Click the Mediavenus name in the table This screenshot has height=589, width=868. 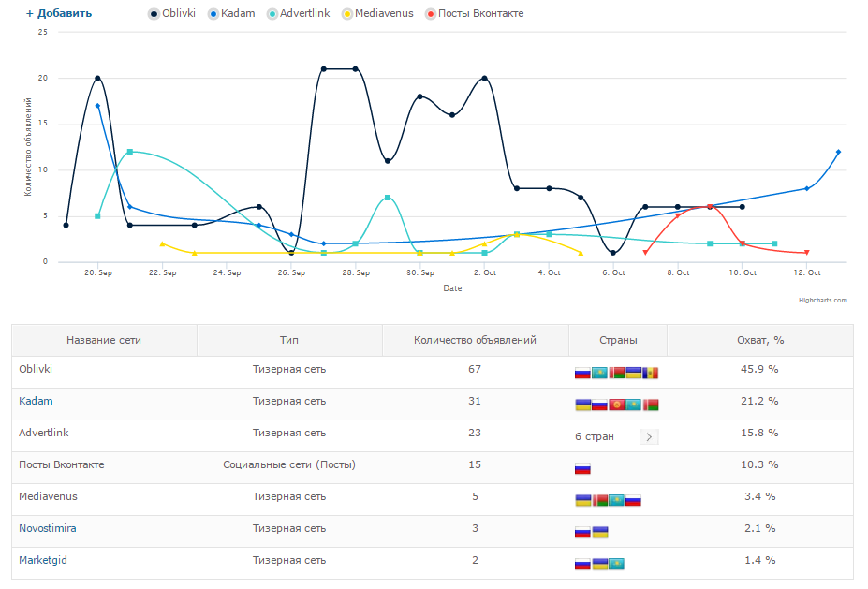tap(48, 496)
